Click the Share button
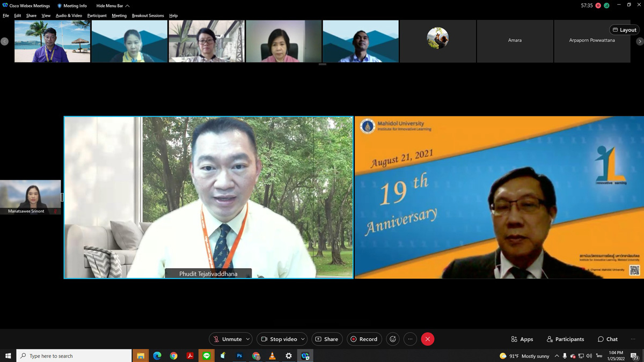The image size is (644, 362). pos(327,339)
